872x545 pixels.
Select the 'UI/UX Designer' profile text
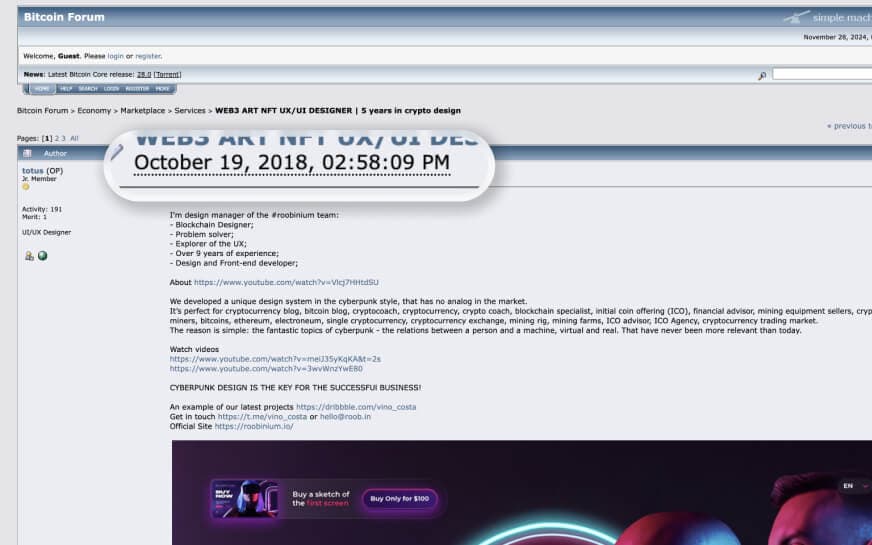point(46,232)
